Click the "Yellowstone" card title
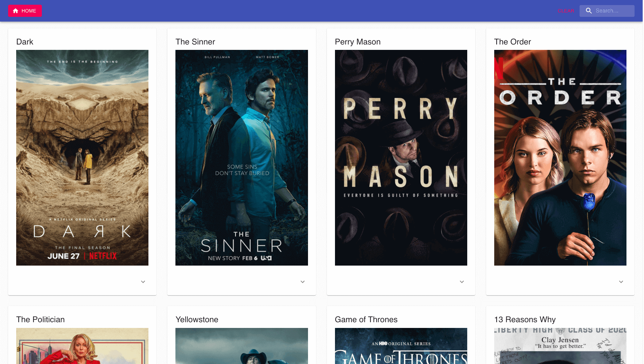The height and width of the screenshot is (364, 644). click(x=197, y=320)
